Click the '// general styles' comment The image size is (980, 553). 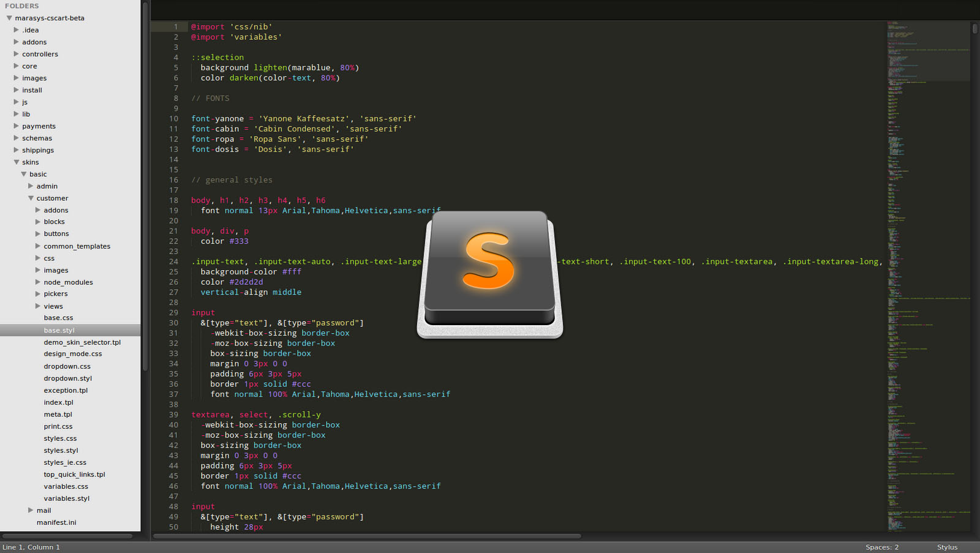[232, 180]
